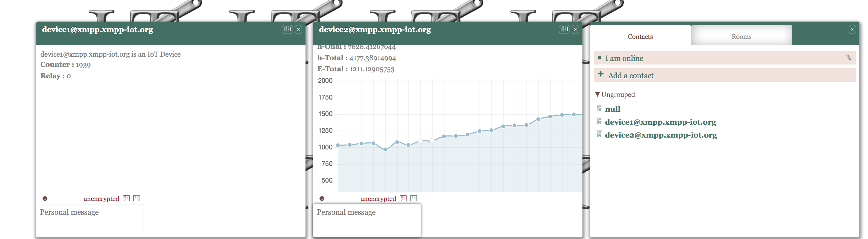Click status icon beside null contact
Viewport: 868px width, 239px height.
pos(599,108)
